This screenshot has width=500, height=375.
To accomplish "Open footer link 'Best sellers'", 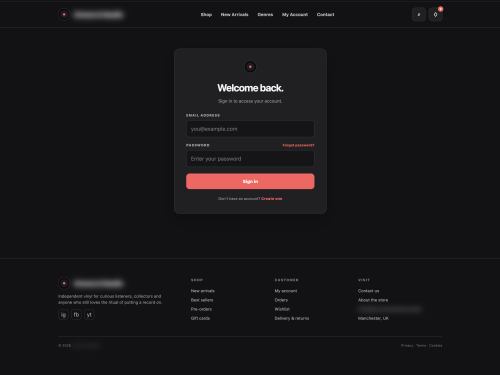I will coord(202,300).
